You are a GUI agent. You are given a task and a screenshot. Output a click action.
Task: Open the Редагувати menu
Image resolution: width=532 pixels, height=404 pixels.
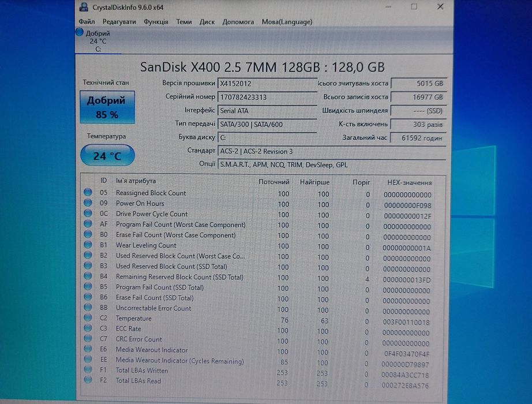(x=119, y=22)
